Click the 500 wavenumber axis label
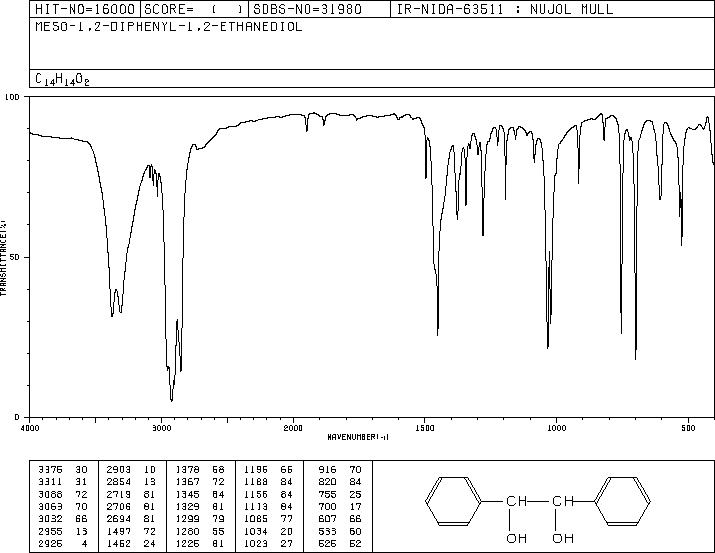The height and width of the screenshot is (553, 715). click(x=688, y=428)
